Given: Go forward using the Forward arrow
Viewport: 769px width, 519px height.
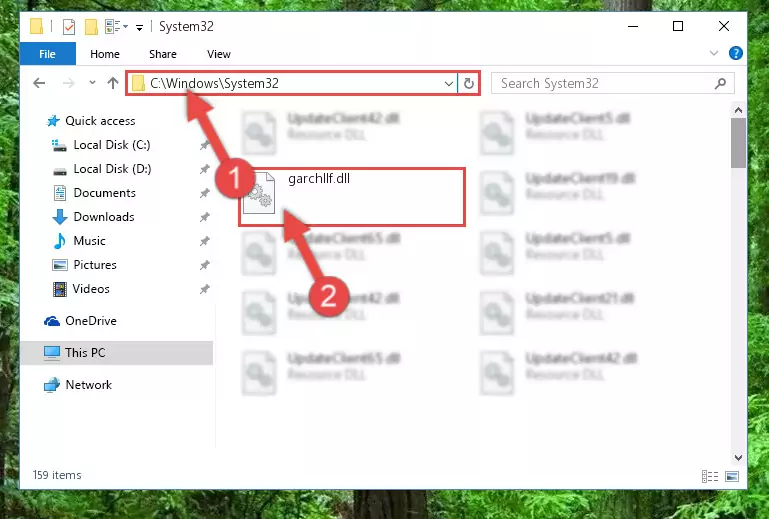Looking at the screenshot, I should coord(69,83).
